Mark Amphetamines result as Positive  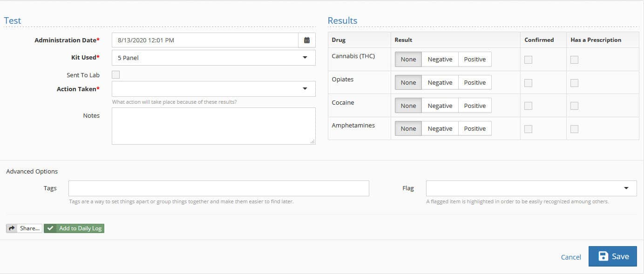click(x=475, y=128)
